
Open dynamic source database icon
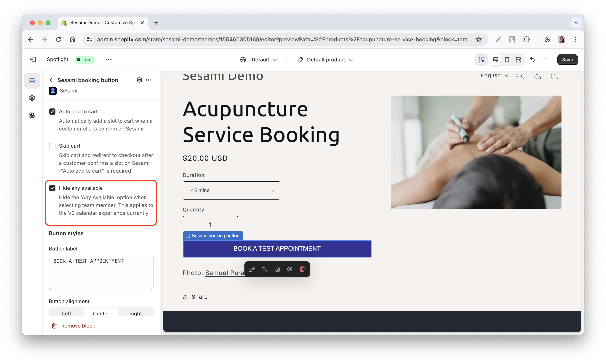(139, 80)
